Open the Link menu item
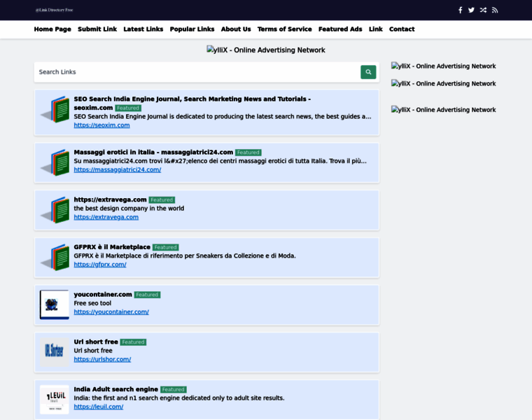The height and width of the screenshot is (420, 532). click(376, 29)
